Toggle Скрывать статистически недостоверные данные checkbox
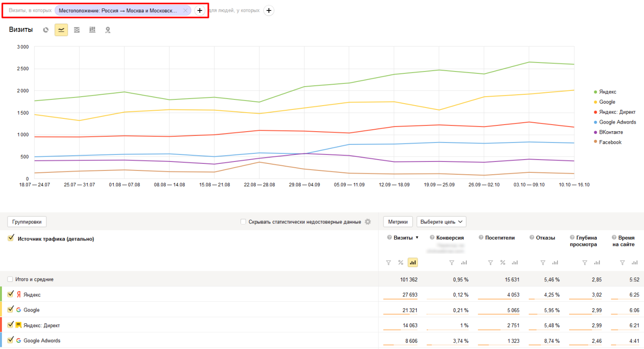Screen dimensions: 644x349 [243, 222]
